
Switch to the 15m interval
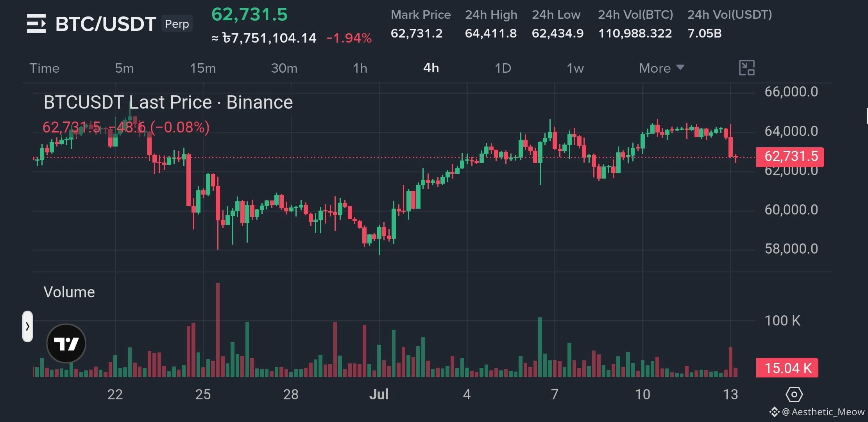[x=203, y=68]
